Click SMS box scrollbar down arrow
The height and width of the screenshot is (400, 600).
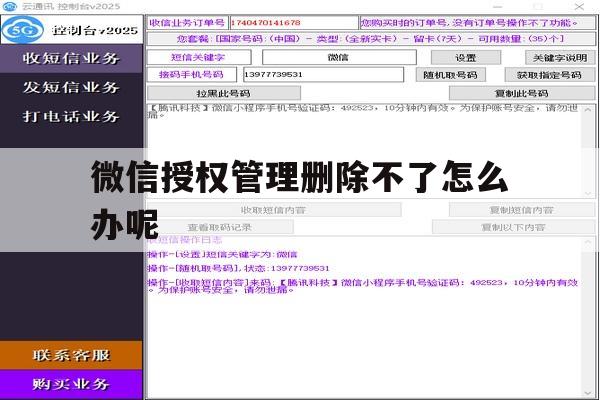(x=588, y=194)
